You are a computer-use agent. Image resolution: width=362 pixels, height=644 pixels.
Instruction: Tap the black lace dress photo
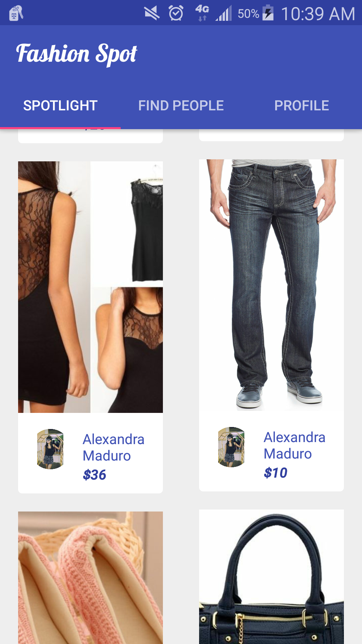[x=90, y=287]
